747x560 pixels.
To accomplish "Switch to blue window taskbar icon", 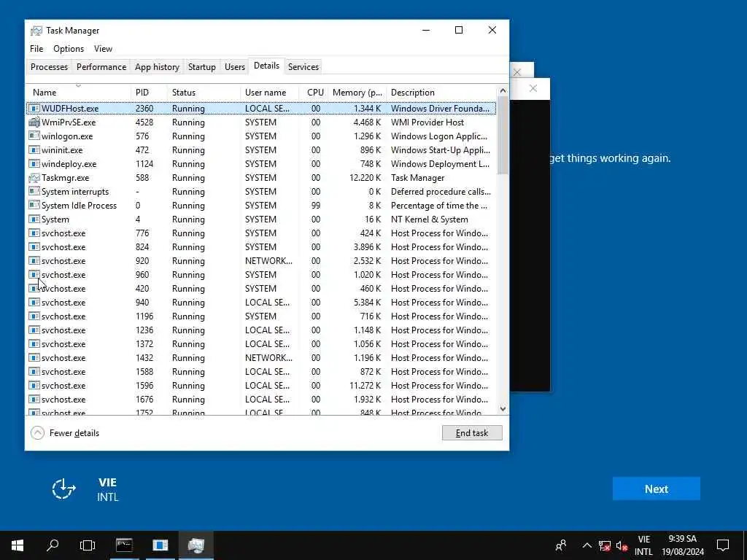I will point(160,545).
